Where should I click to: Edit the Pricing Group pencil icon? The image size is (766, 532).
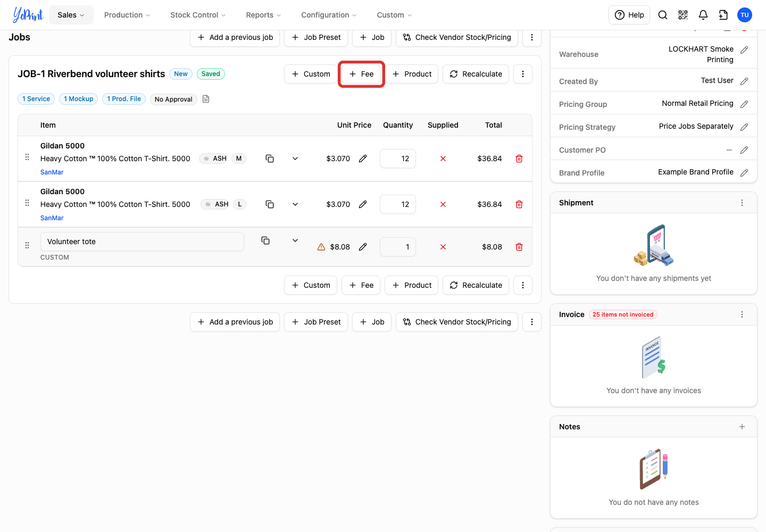click(744, 104)
